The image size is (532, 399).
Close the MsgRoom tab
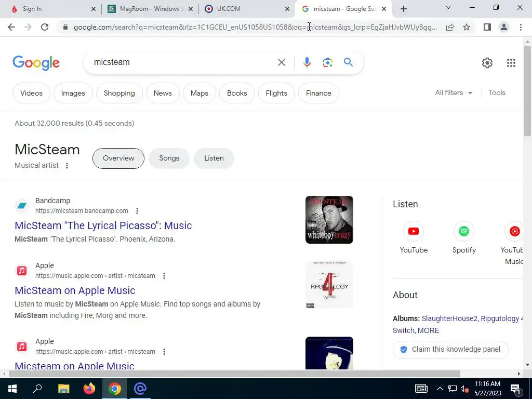[191, 9]
